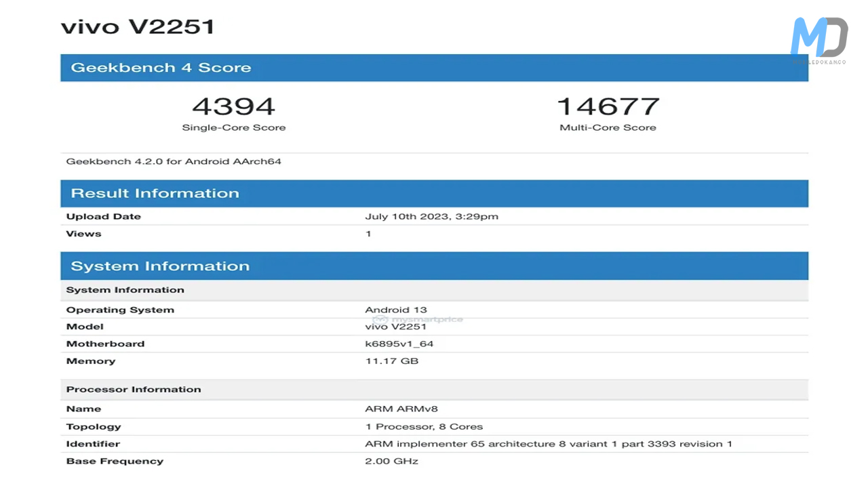Click the 1 Processor, 8 Cores topology value
Viewport: 868px width, 488px height.
coord(424,426)
